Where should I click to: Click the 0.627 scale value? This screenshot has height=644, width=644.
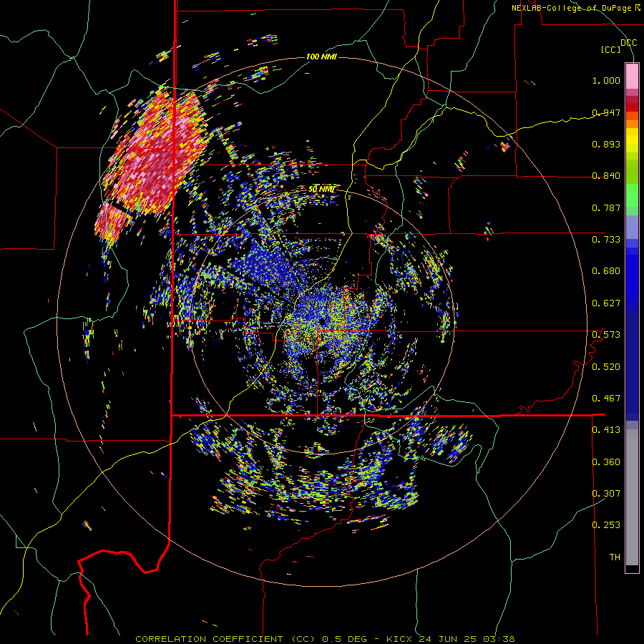pyautogui.click(x=606, y=303)
